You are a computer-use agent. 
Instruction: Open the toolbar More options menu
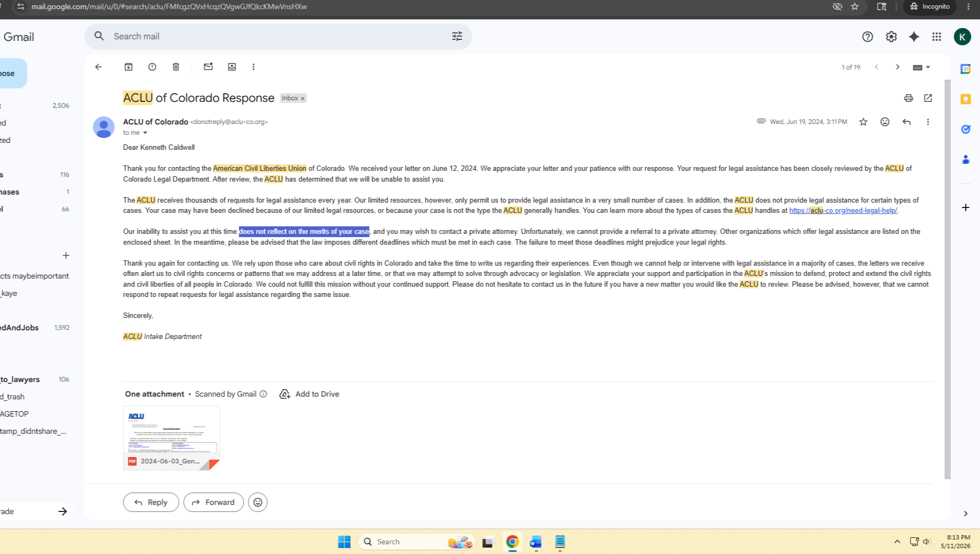tap(253, 67)
